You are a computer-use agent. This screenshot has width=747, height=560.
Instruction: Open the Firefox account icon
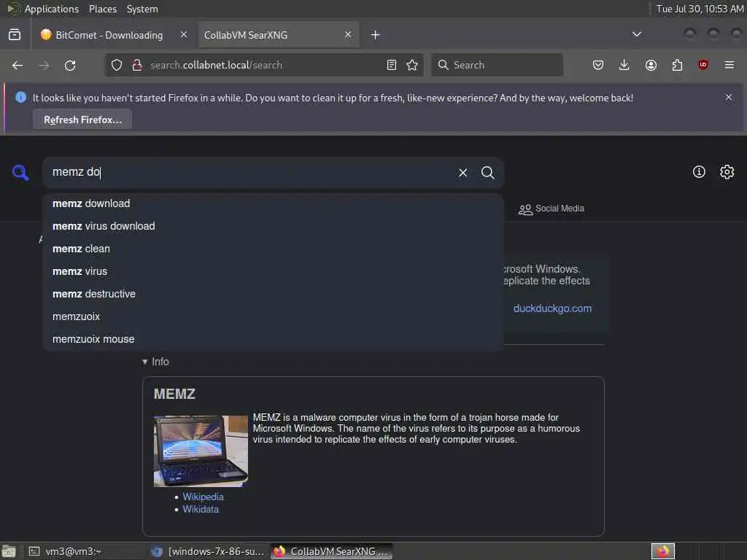pos(651,65)
